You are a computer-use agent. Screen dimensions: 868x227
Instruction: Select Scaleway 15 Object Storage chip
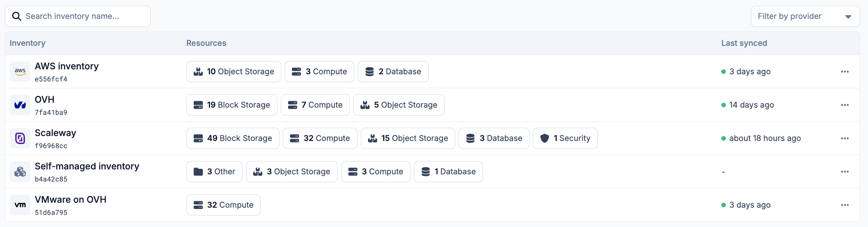point(408,138)
